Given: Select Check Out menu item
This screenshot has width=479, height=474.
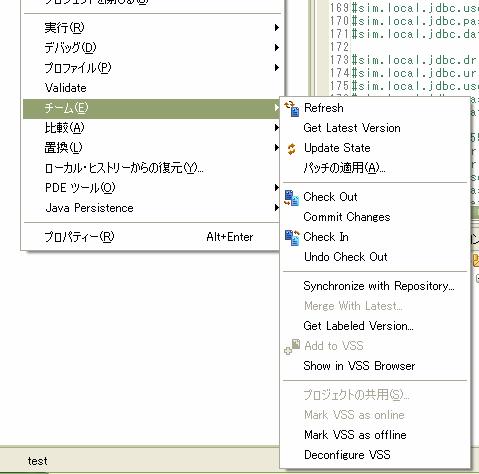Looking at the screenshot, I should [x=375, y=197].
